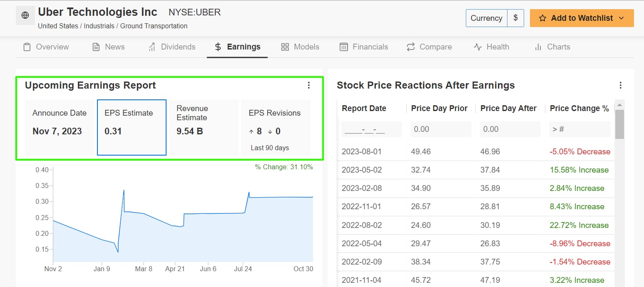
Task: Click the 2023-02-08 report date cell
Action: point(362,188)
